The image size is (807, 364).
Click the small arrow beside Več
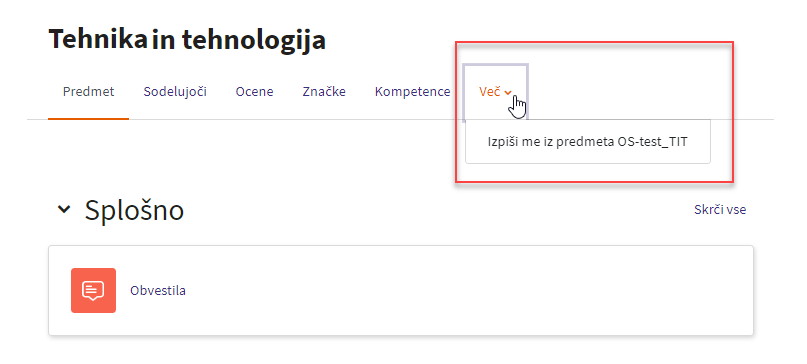pyautogui.click(x=508, y=93)
